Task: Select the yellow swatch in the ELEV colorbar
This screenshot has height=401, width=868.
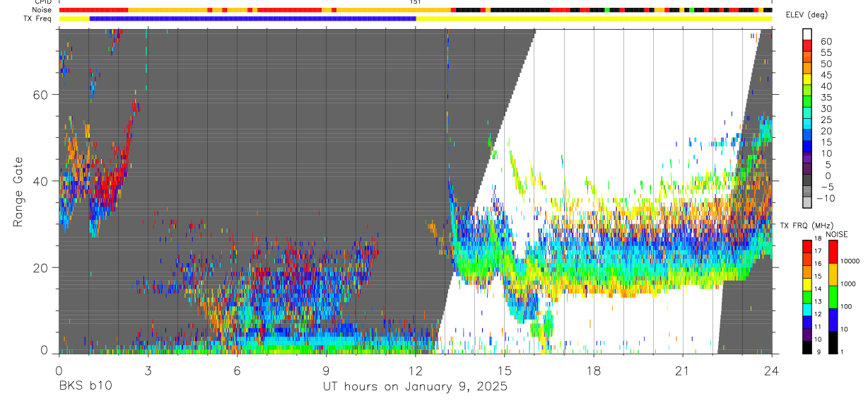Action: [809, 79]
